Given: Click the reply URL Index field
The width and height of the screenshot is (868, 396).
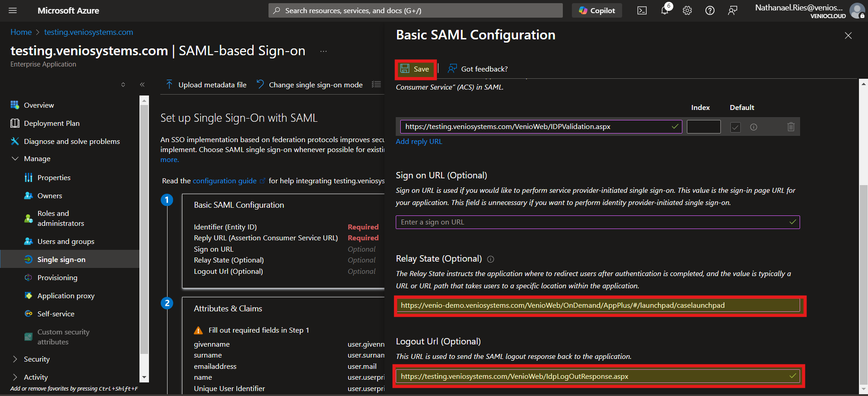Looking at the screenshot, I should click(x=704, y=127).
